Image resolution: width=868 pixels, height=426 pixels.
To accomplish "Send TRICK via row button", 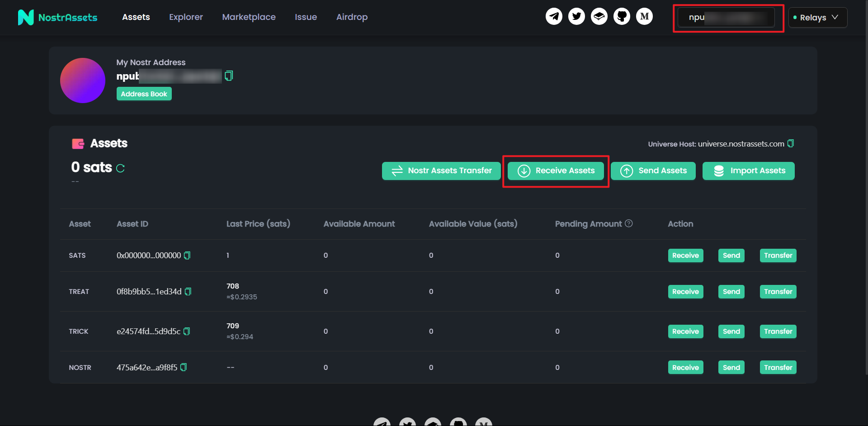I will [x=731, y=331].
